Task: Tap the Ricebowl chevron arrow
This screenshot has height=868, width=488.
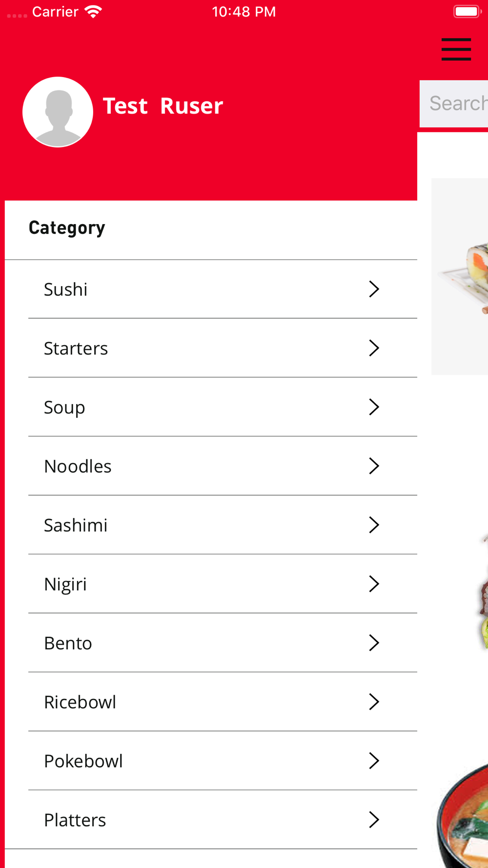Action: click(374, 702)
